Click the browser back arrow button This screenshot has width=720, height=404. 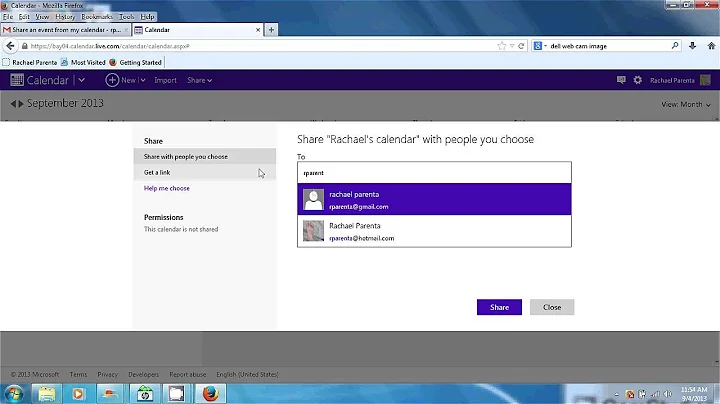(10, 46)
